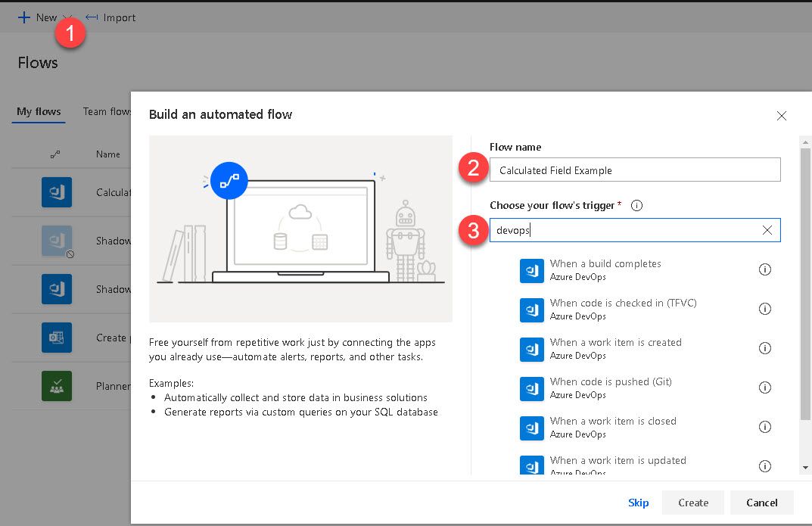Show info for When a work item is created

pos(765,348)
